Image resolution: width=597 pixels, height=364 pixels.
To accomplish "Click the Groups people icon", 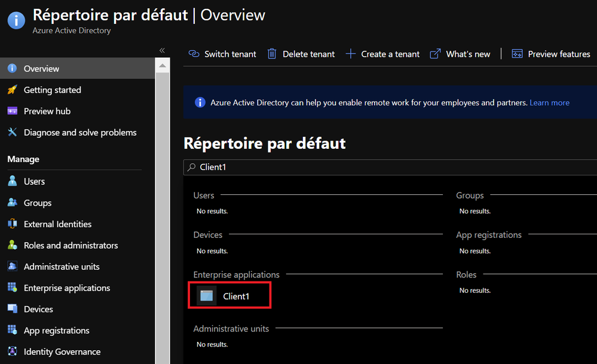I will (12, 202).
